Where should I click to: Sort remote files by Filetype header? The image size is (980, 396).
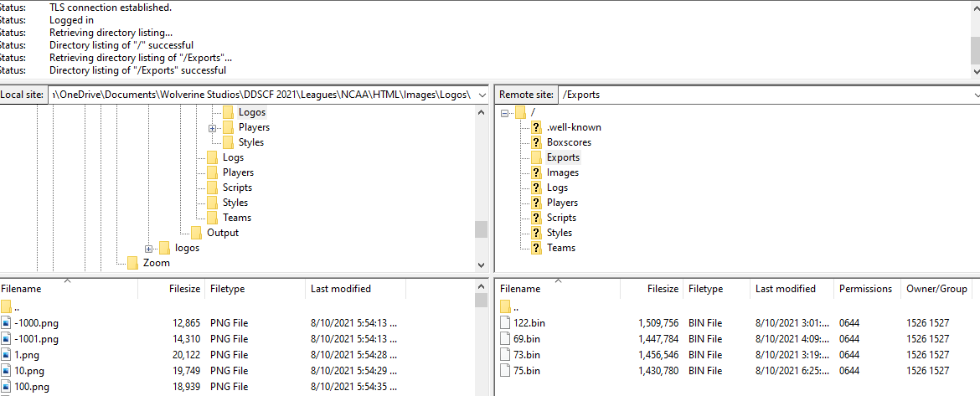[716, 289]
